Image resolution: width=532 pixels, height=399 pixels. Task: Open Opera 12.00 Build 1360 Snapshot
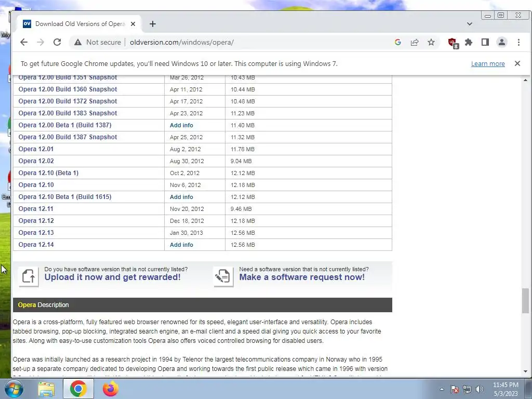[68, 89]
